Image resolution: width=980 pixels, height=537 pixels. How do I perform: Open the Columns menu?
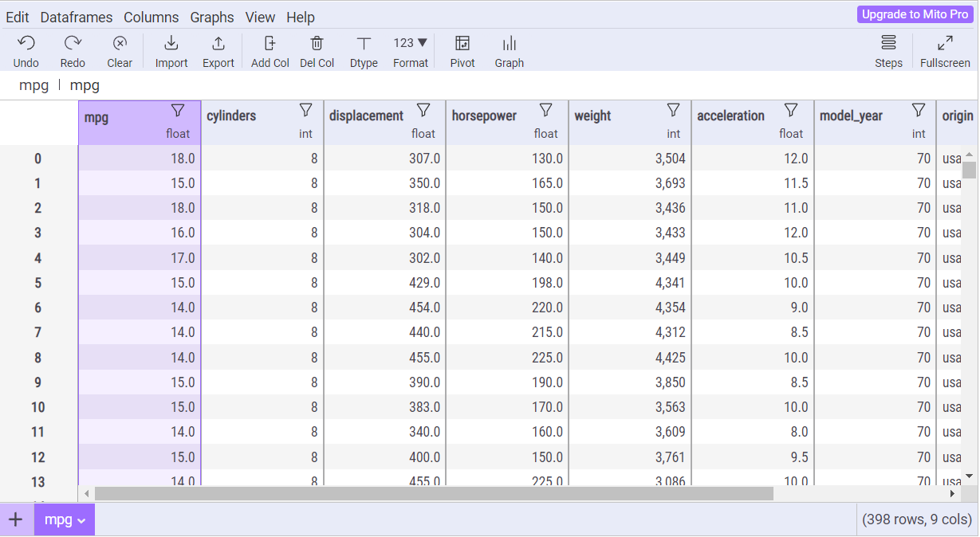152,17
